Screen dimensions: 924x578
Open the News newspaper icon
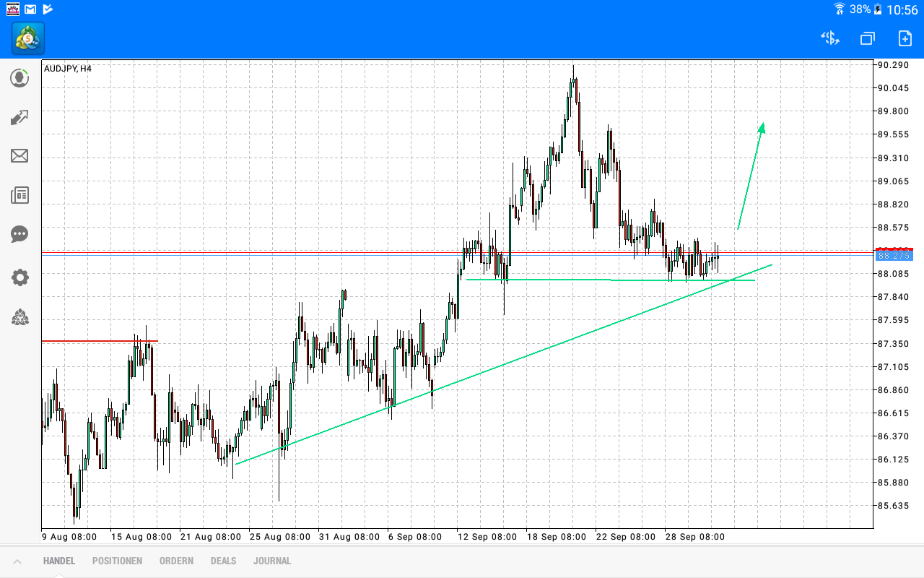(19, 195)
